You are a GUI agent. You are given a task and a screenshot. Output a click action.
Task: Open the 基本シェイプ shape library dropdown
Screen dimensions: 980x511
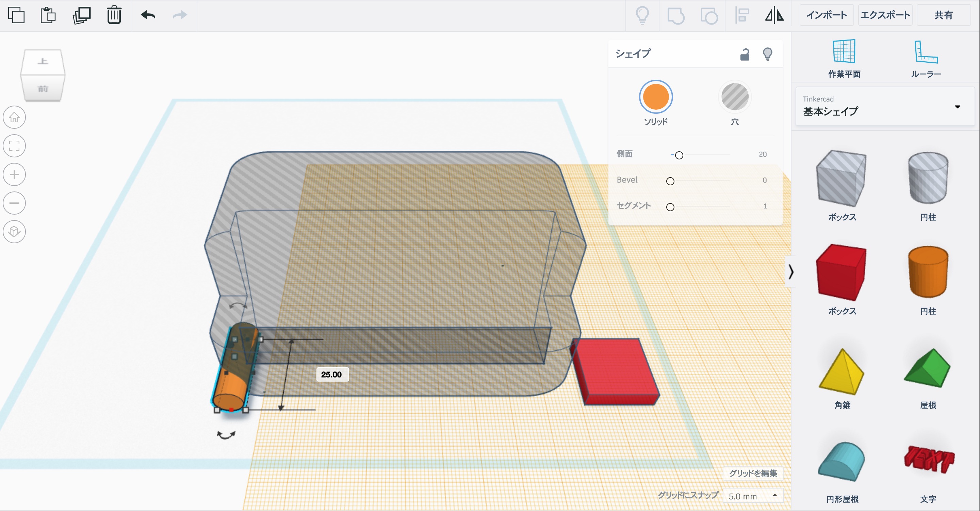tap(885, 107)
